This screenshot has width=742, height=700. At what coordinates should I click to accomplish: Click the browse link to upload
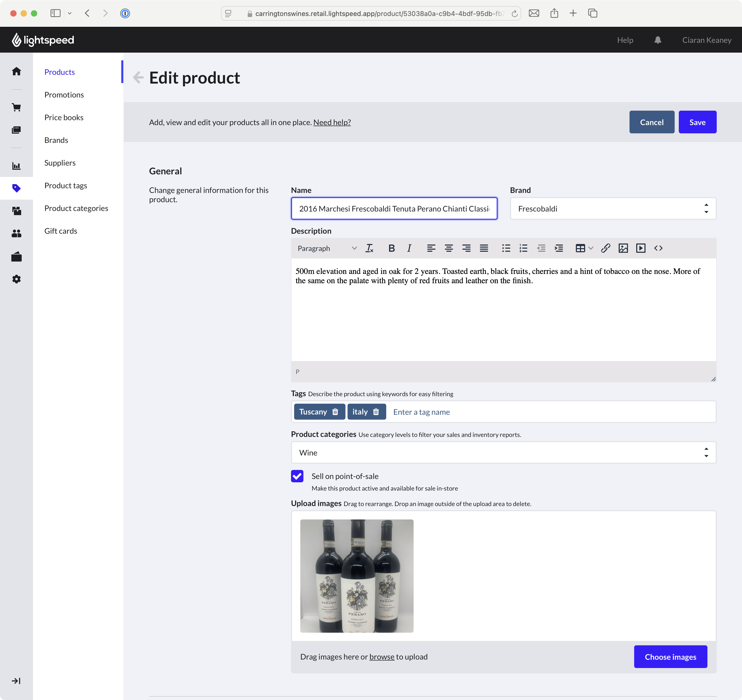[x=382, y=657]
